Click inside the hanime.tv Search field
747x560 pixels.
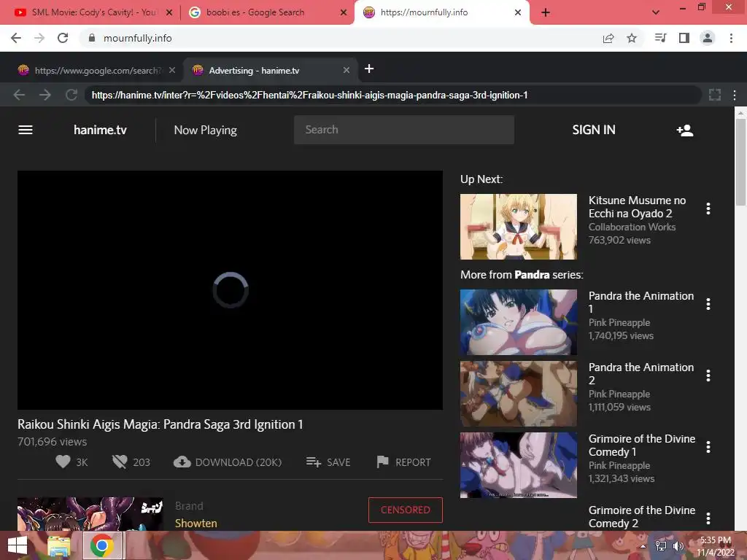(404, 130)
